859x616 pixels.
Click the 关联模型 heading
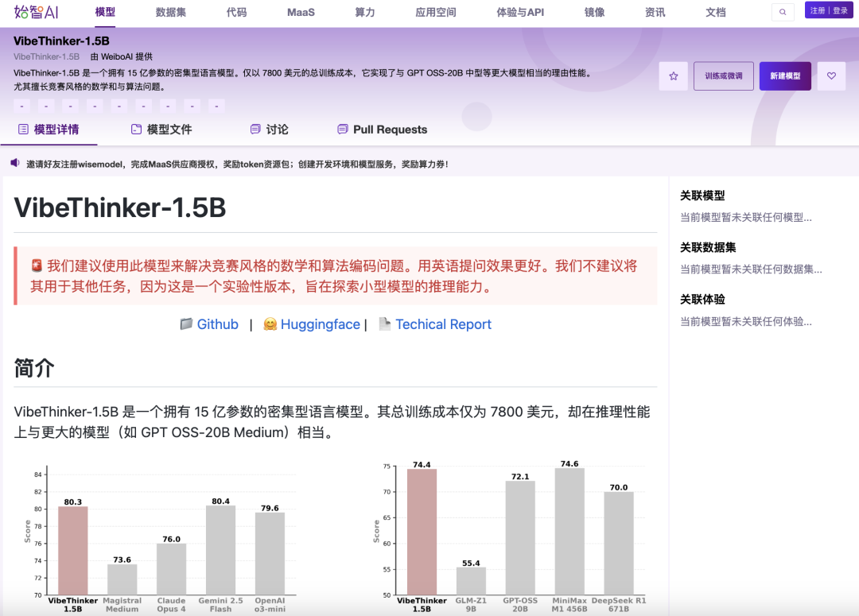click(702, 196)
